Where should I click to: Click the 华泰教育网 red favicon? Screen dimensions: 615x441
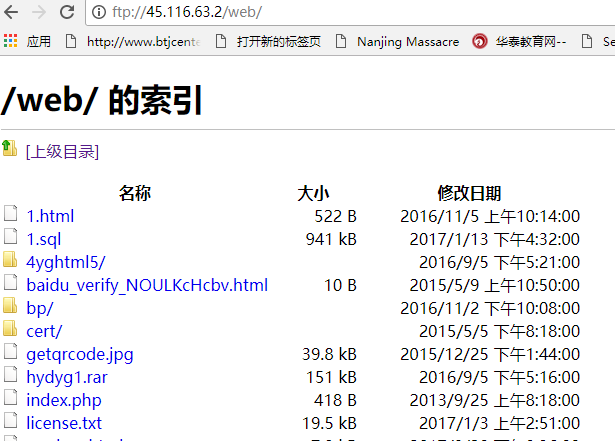(479, 41)
